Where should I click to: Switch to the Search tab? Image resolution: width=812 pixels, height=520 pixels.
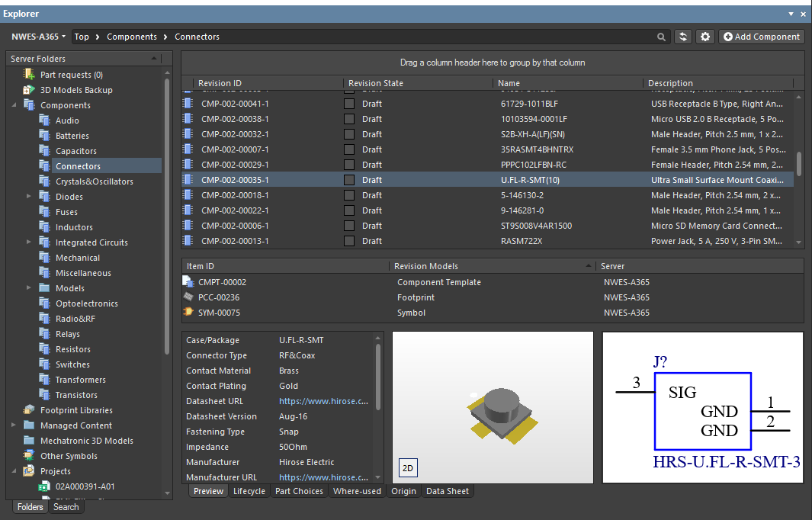(66, 507)
